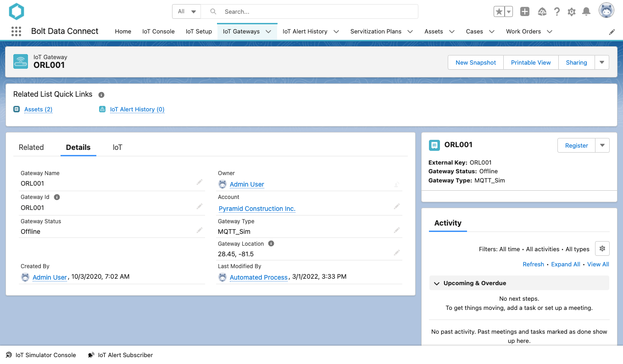Screen dimensions: 623x364
Task: Expand the Cases tab chevron menu
Action: pos(492,32)
